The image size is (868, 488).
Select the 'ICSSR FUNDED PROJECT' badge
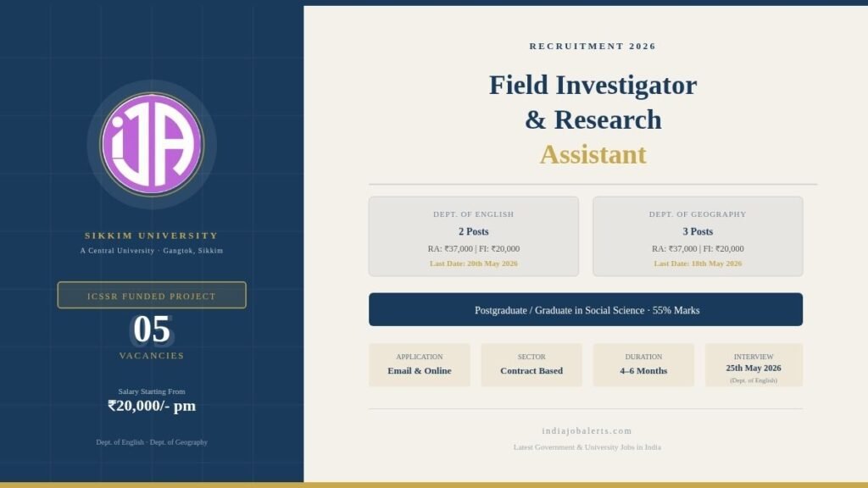point(152,296)
